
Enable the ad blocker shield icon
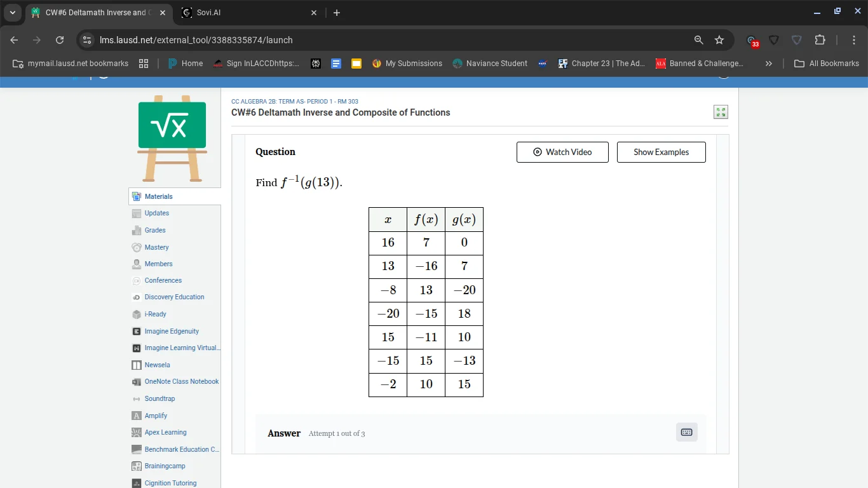coord(774,39)
